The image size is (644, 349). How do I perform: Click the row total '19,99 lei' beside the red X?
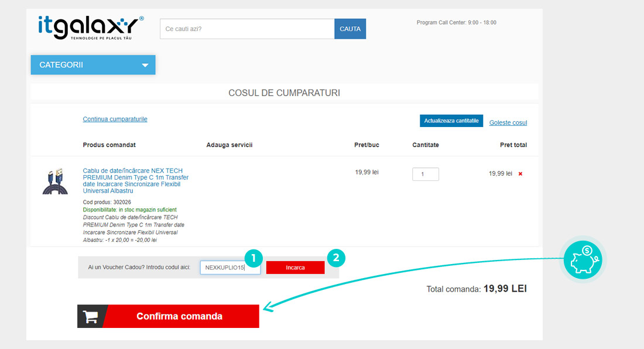click(500, 174)
